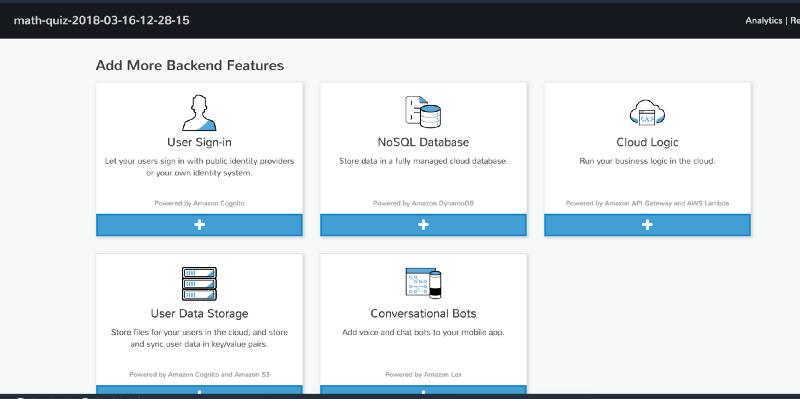Click 'Powered by Amazon DynamoDB' text

[423, 203]
